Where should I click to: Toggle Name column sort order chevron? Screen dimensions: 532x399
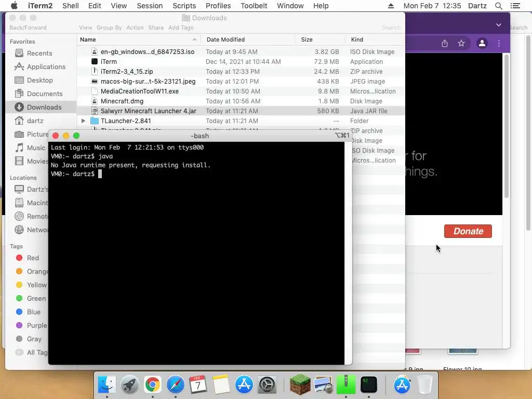(x=194, y=39)
